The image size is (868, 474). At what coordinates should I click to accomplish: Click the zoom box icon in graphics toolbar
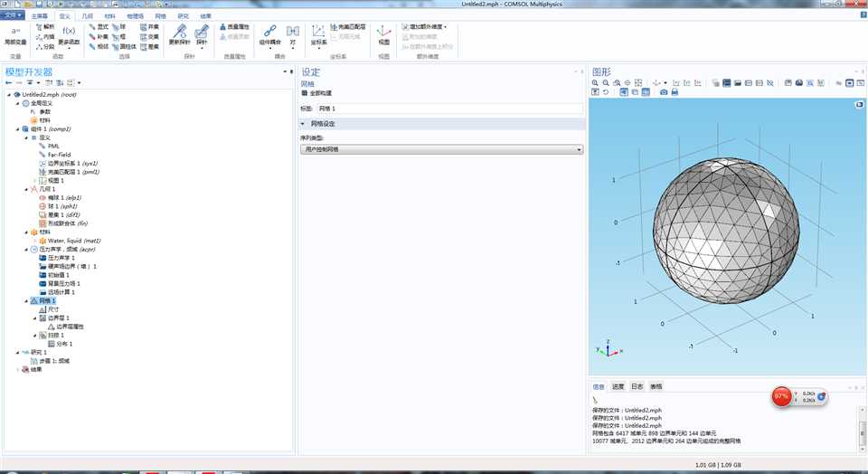(x=617, y=82)
